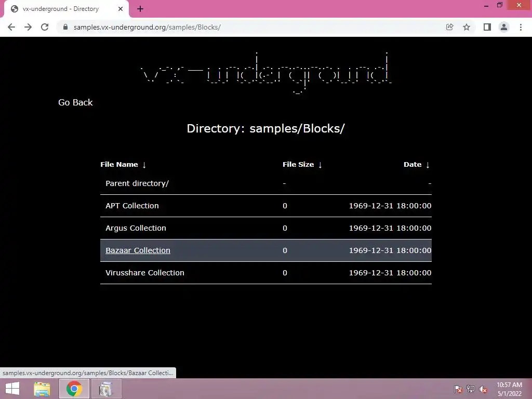Restore down the Chrome window
This screenshot has width=532, height=399.
(x=500, y=5)
